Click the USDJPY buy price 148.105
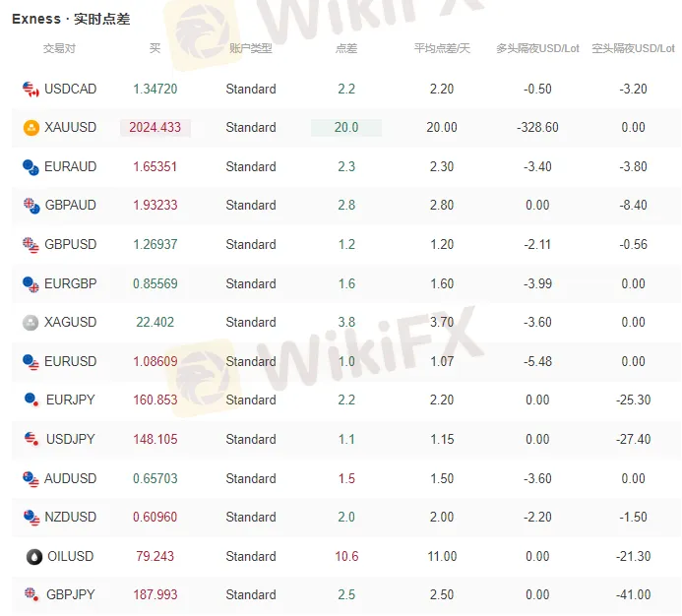Image resolution: width=682 pixels, height=616 pixels. pyautogui.click(x=155, y=439)
